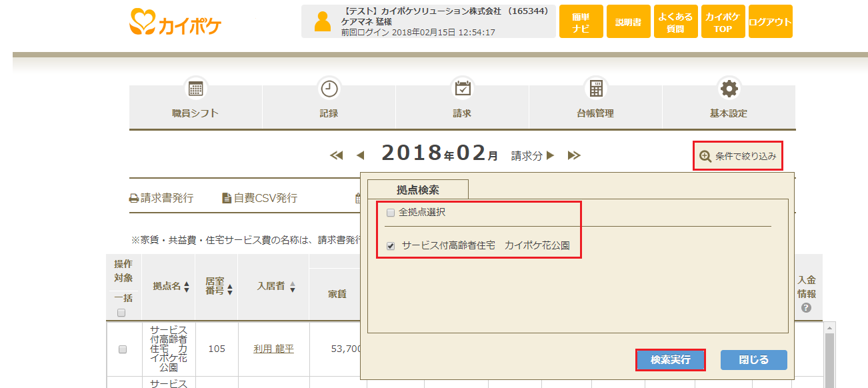Open 職員シフト menu
868x388 pixels.
[x=195, y=107]
